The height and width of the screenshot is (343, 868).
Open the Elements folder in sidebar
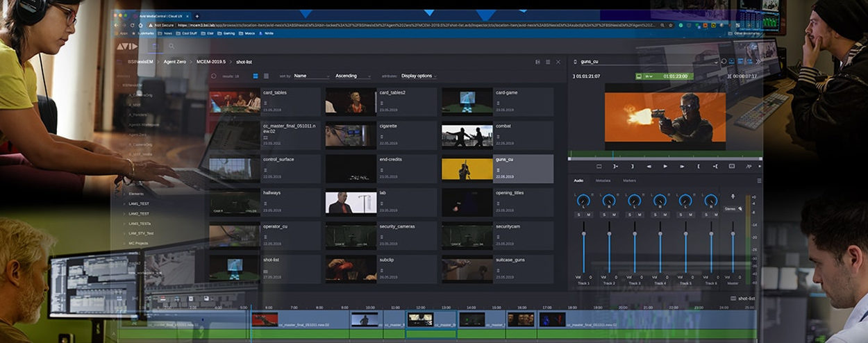136,194
